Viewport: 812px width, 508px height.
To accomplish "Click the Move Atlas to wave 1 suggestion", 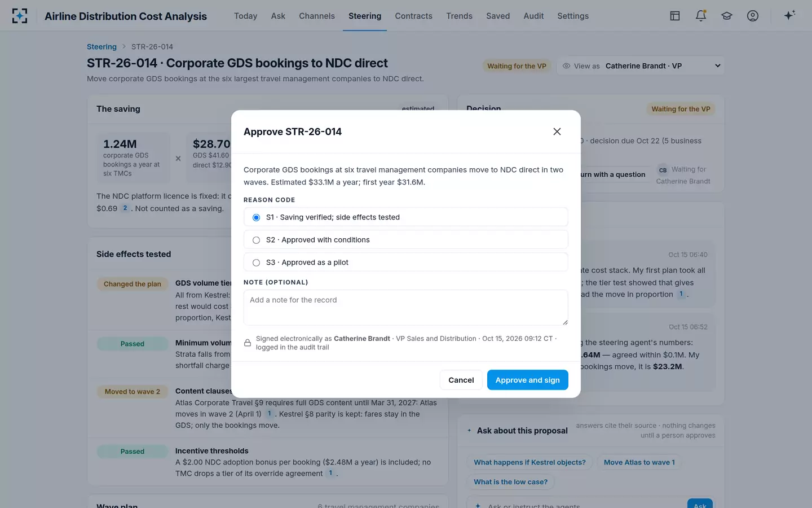I will click(639, 462).
